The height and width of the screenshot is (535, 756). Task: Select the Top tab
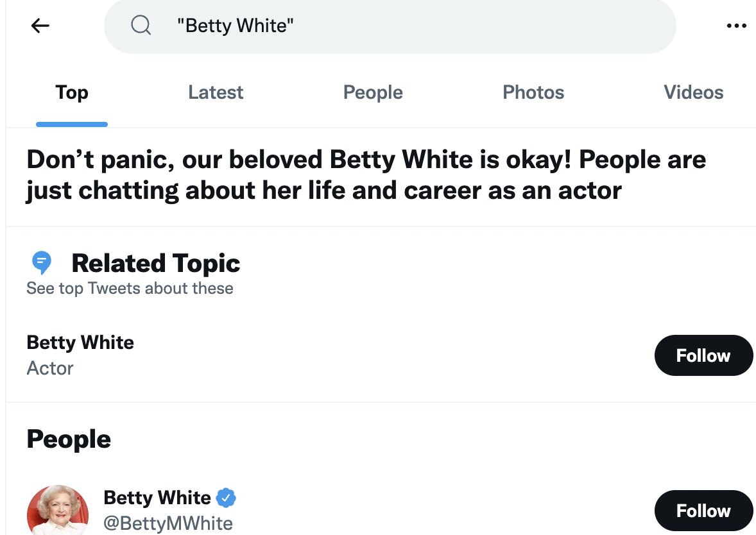pos(72,92)
